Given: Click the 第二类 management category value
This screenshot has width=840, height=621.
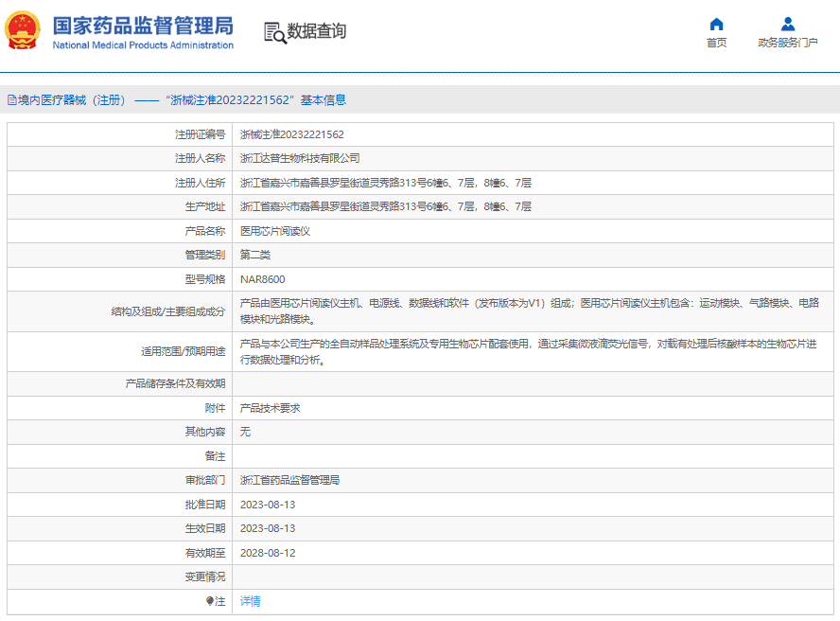Looking at the screenshot, I should pos(255,255).
